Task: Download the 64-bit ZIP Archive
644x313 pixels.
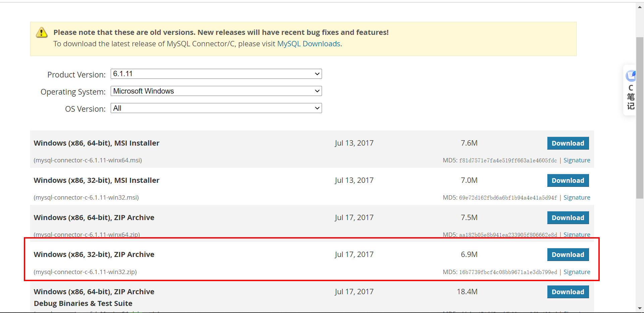Action: click(568, 218)
